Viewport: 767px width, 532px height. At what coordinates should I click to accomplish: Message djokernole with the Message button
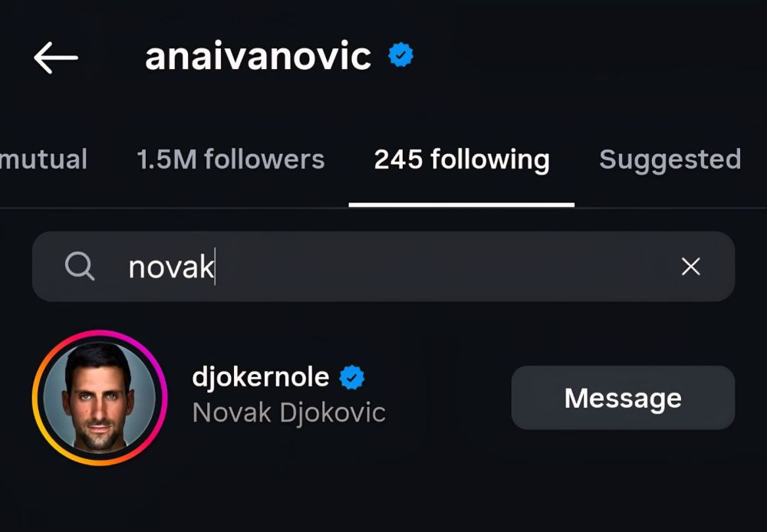click(623, 398)
